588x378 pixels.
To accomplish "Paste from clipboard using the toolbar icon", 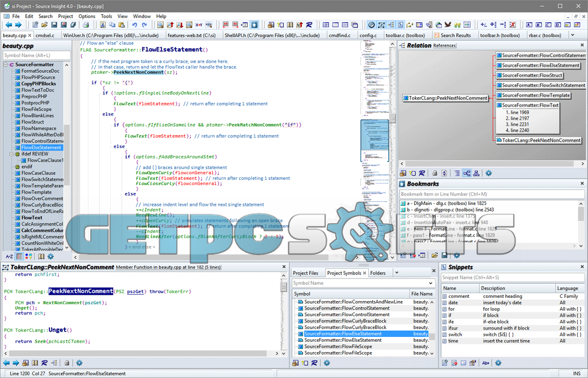I will tap(121, 25).
